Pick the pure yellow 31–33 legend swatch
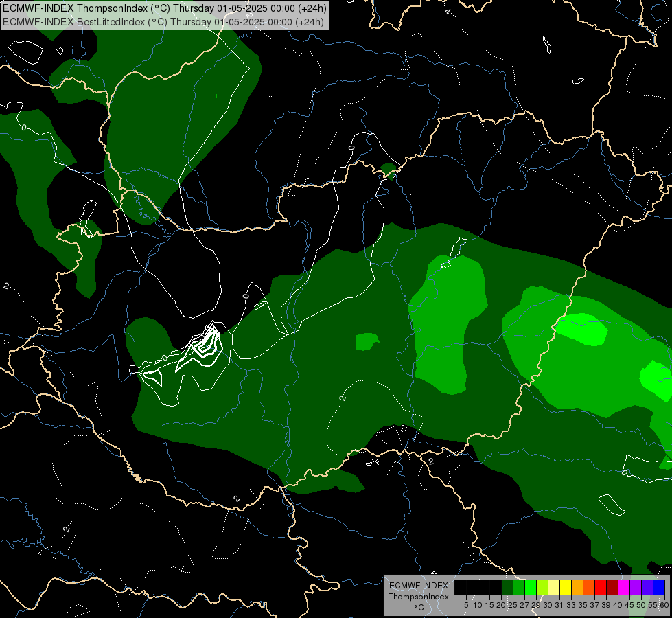Screen dimensions: 672x618 566,587
